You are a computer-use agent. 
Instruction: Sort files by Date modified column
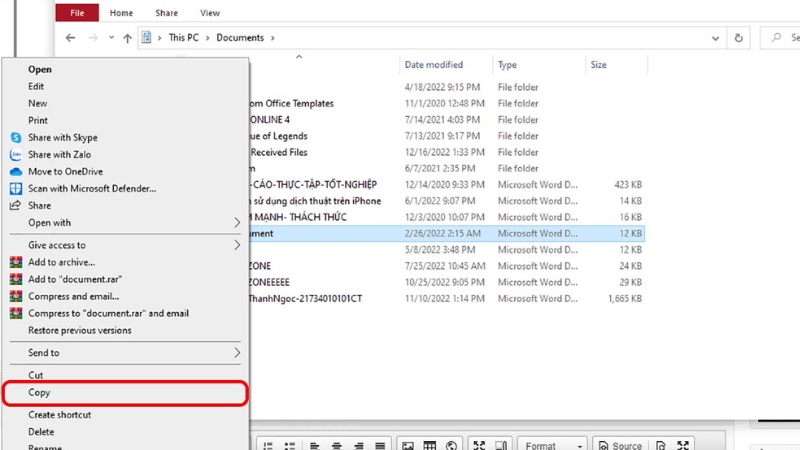(433, 65)
